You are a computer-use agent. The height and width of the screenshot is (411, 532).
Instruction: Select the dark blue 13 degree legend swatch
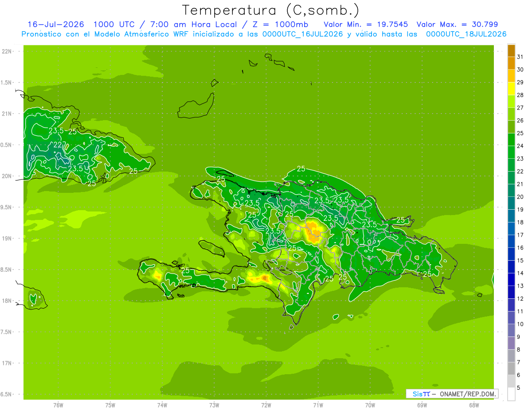coord(511,280)
